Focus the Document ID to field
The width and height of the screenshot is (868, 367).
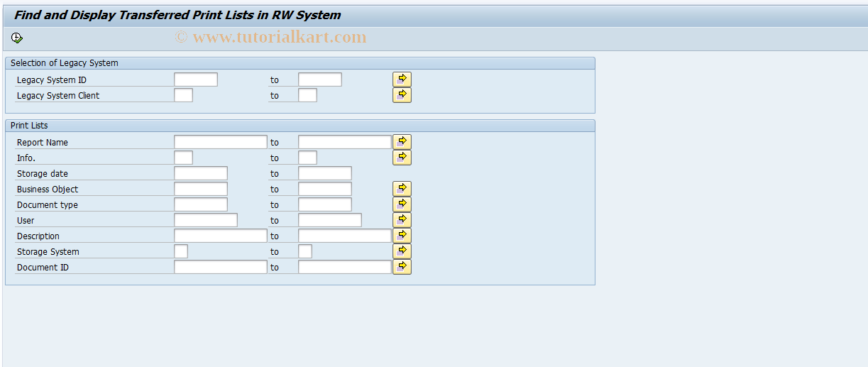[345, 267]
